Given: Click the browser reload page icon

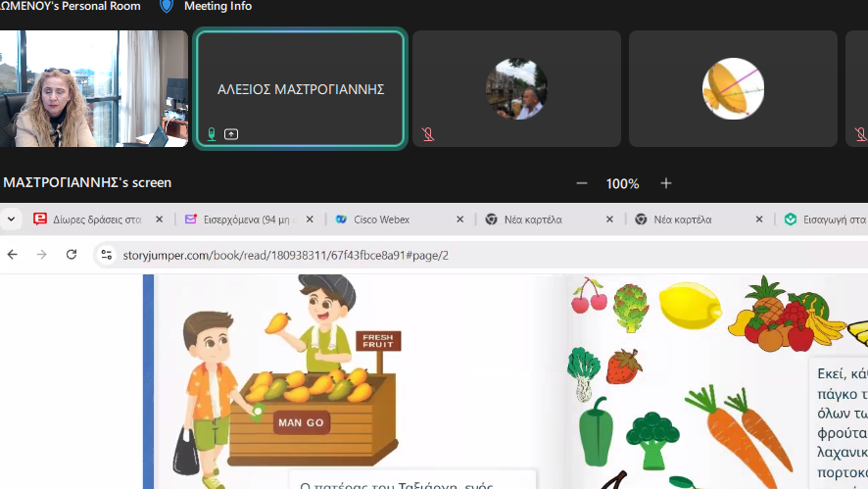Looking at the screenshot, I should [72, 255].
